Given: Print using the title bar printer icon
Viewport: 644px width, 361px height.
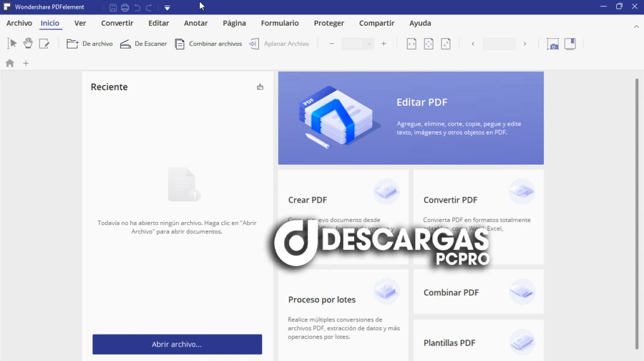Looking at the screenshot, I should click(125, 8).
